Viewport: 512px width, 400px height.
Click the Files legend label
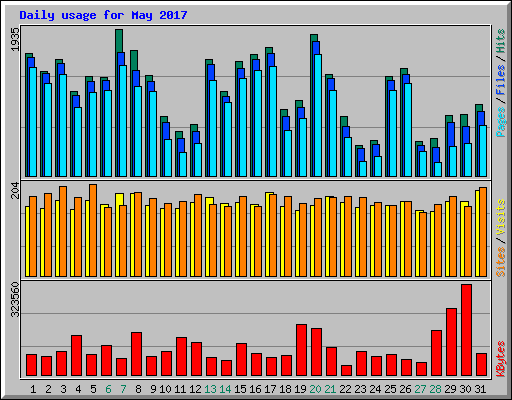point(501,80)
